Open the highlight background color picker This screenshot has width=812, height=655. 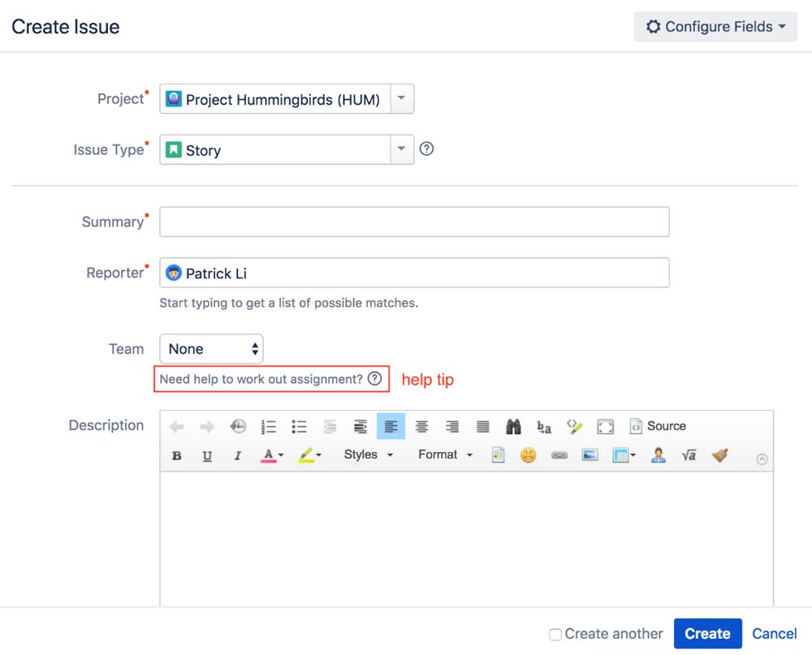tap(309, 455)
